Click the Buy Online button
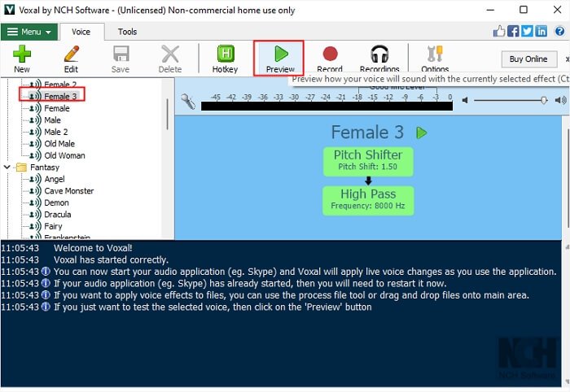 [x=528, y=59]
